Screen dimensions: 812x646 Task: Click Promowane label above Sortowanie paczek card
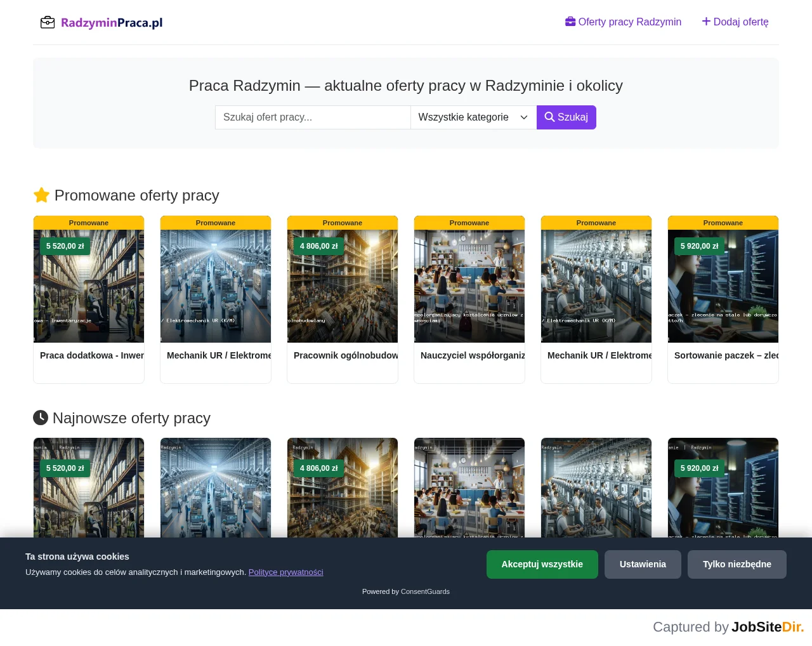coord(723,223)
